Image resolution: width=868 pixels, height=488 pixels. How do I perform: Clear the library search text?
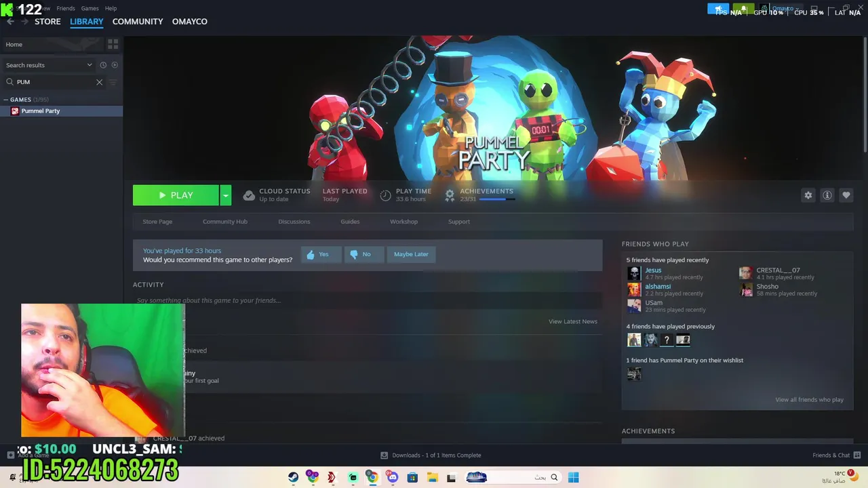pos(99,82)
